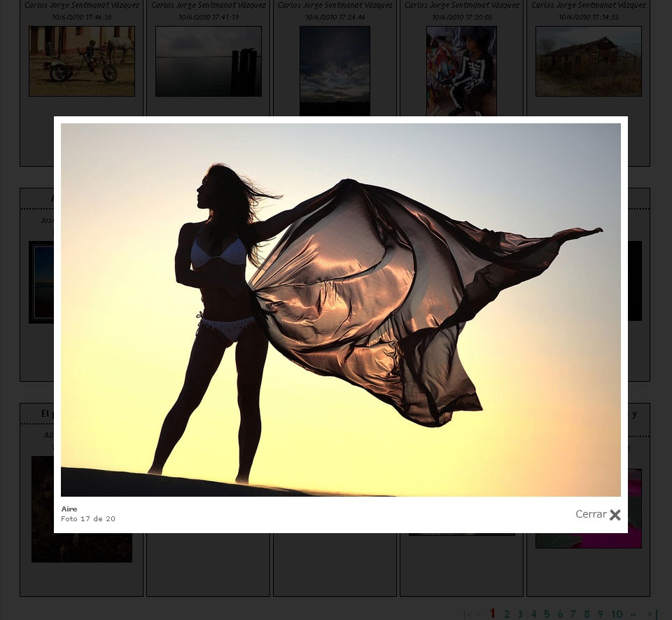The width and height of the screenshot is (672, 620).
Task: Open the cloudy night sky thumbnail
Action: point(335,71)
